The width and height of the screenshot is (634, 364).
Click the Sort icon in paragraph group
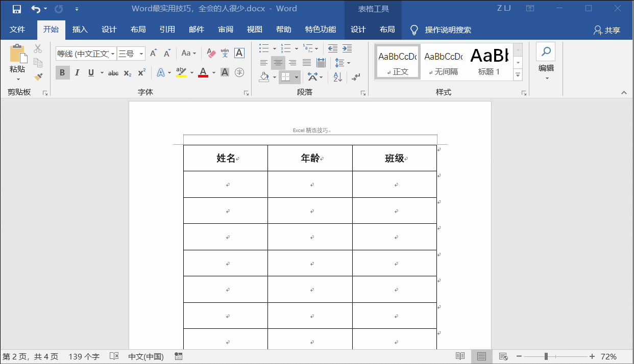point(337,77)
